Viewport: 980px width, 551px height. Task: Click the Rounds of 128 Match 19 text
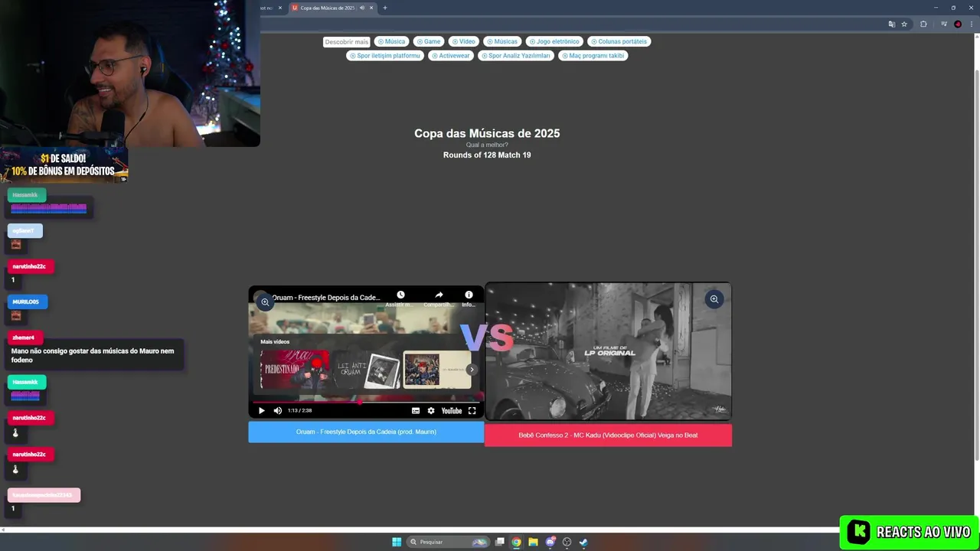487,155
